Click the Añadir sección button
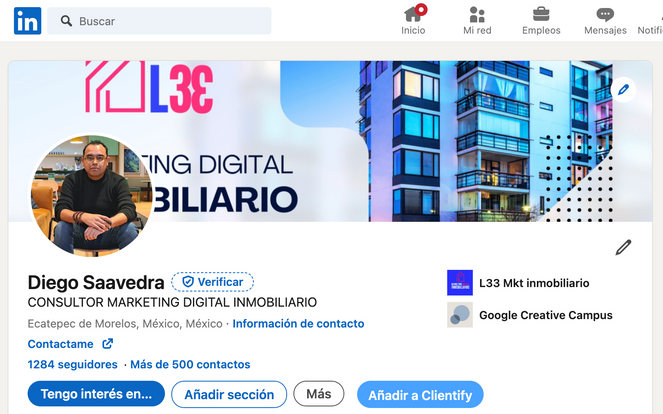The height and width of the screenshot is (414, 663). pos(229,394)
